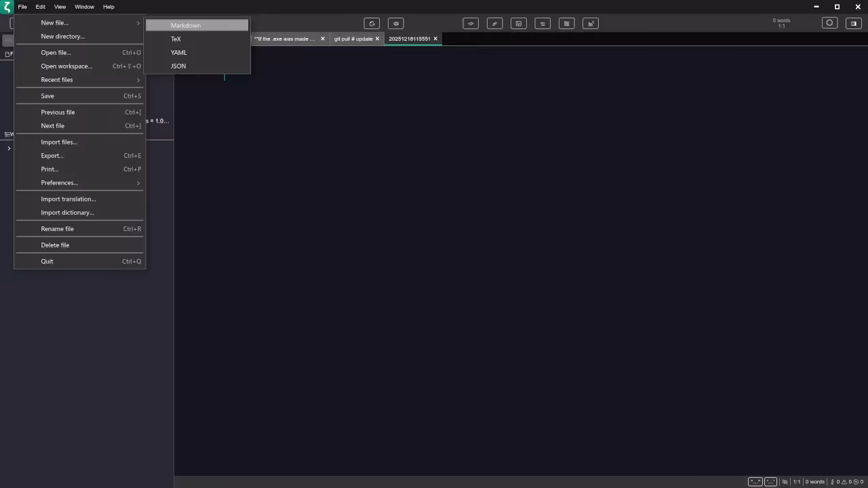Click the word count indicator in the status bar
Screen dimensions: 868x488
[814, 481]
